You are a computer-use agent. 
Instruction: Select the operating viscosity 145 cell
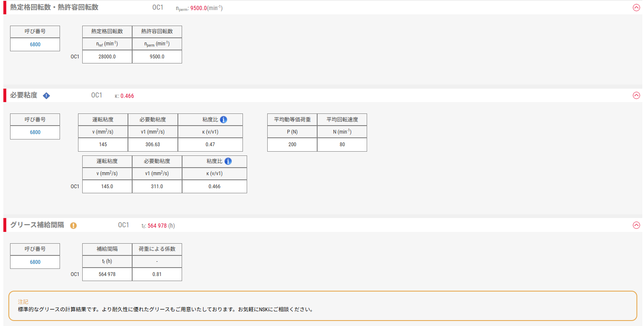tap(103, 145)
